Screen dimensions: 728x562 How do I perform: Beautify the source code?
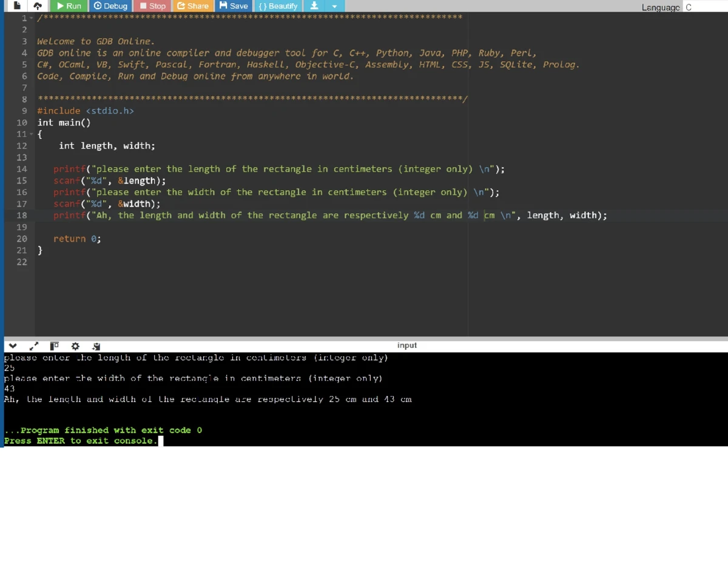(x=277, y=5)
